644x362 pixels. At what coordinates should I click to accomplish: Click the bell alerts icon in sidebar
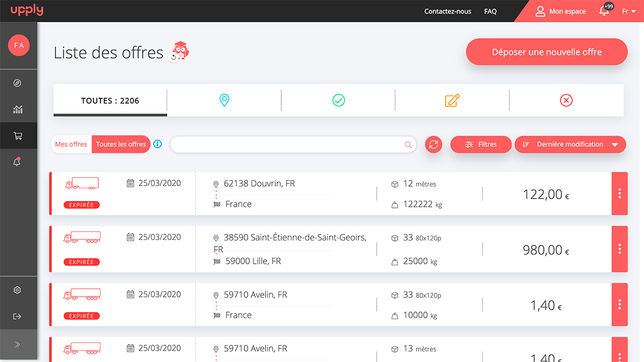click(x=17, y=162)
